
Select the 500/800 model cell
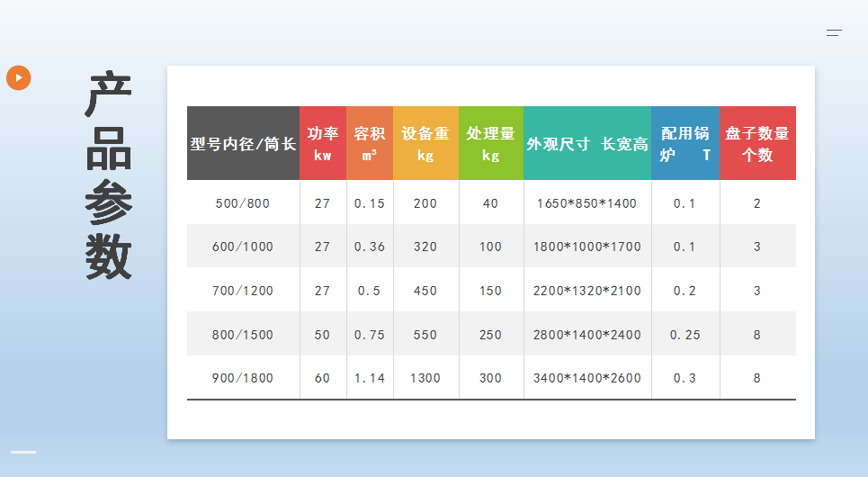(243, 203)
